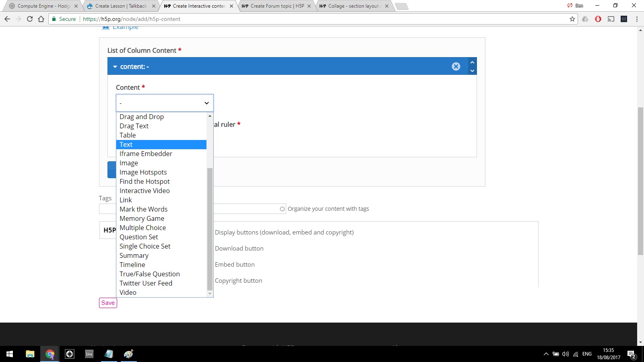
Task: Switch to the "Compute Engine" tab
Action: click(40, 6)
